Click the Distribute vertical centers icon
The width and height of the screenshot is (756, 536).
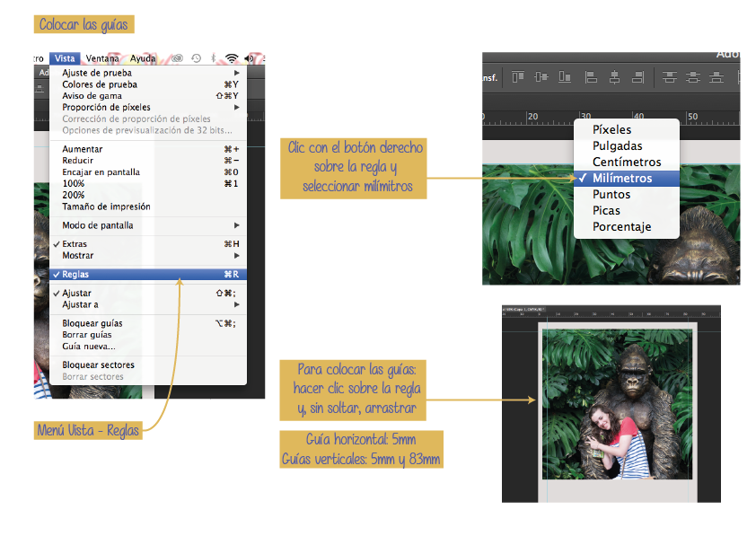click(693, 77)
